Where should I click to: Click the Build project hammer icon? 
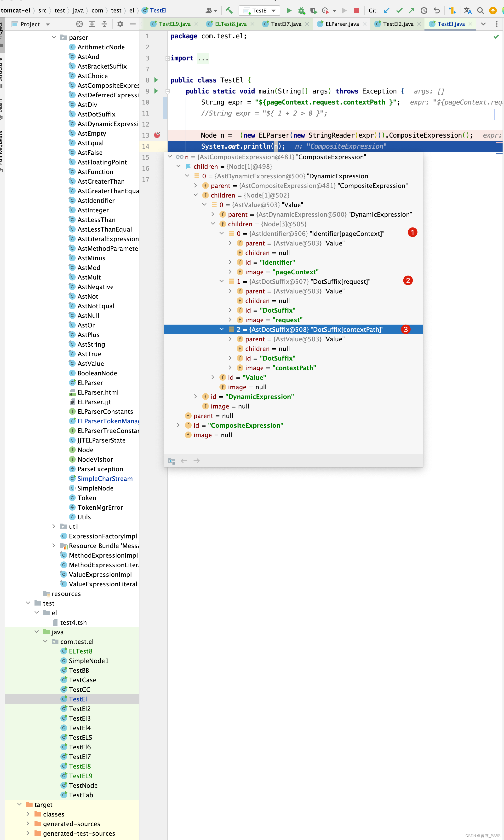coord(229,11)
